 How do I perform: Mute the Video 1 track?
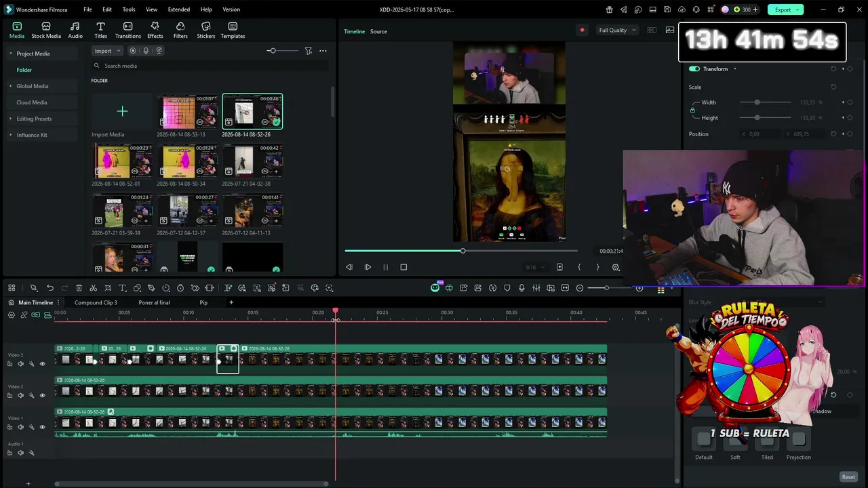pos(20,427)
